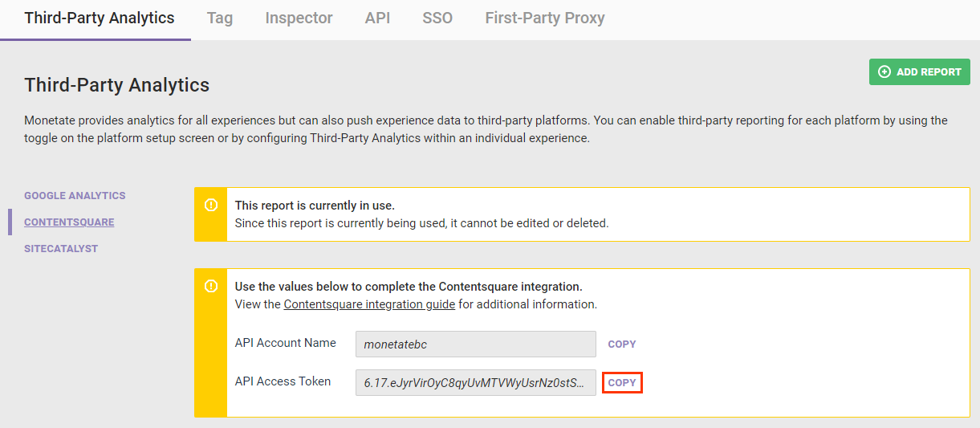Select SITECATALYST in the sidebar

[x=61, y=249]
